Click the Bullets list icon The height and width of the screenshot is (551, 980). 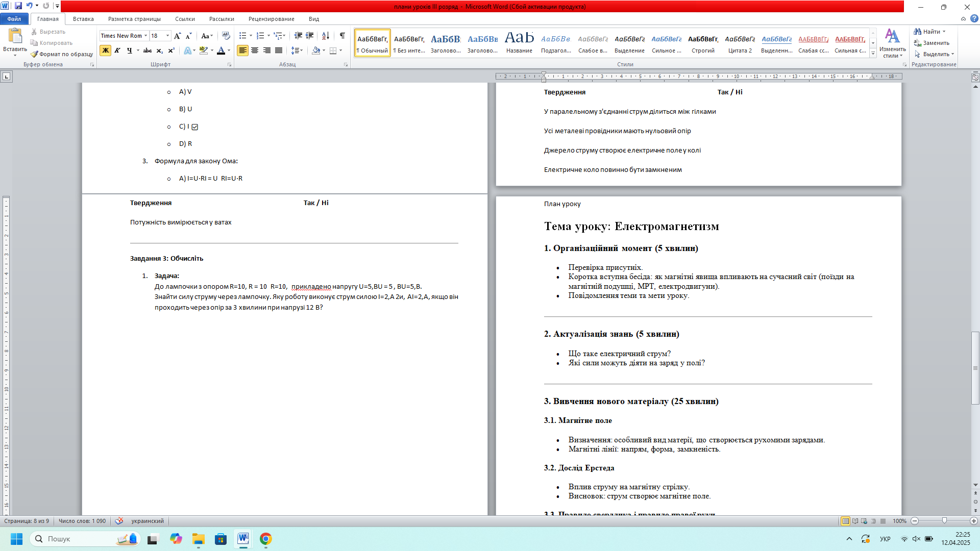pos(243,36)
